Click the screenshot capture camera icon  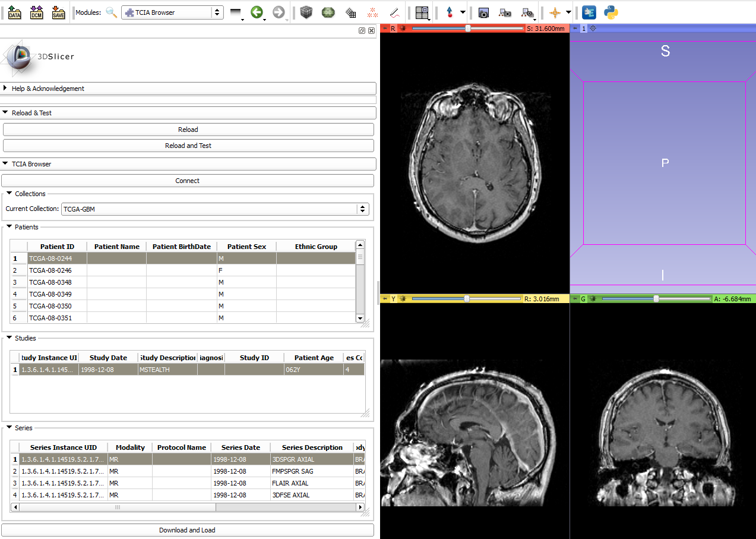click(x=483, y=12)
